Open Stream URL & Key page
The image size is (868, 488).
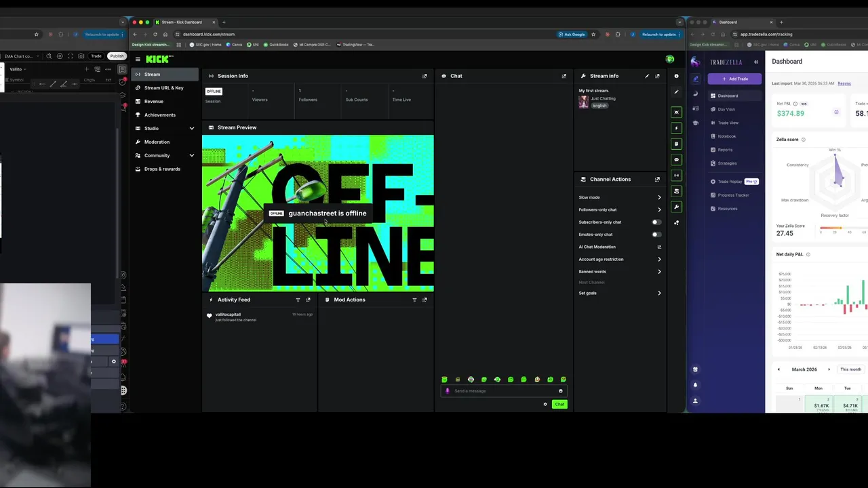165,88
